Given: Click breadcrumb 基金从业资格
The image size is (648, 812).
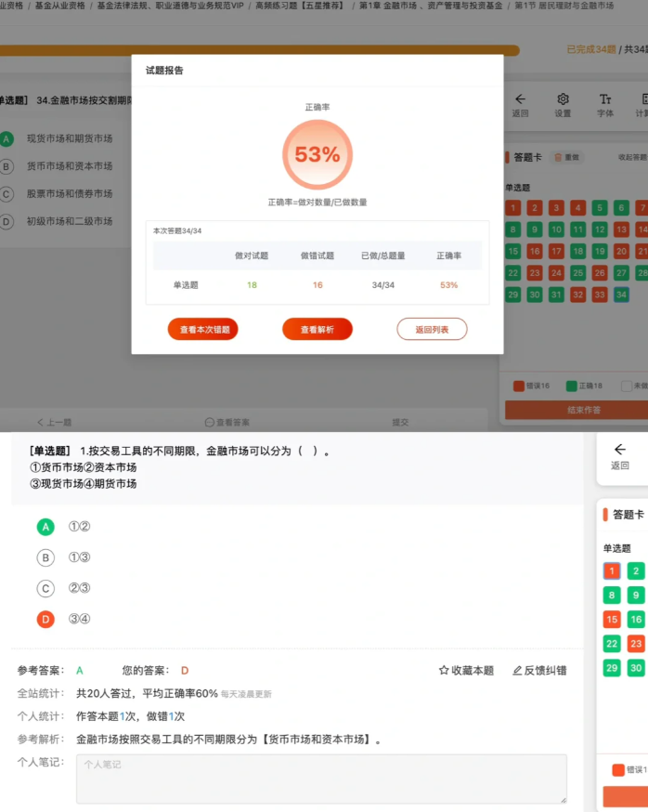Looking at the screenshot, I should coord(60,6).
